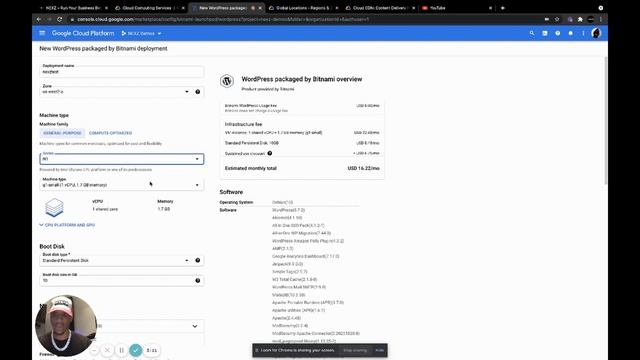Open the Google Cloud navigation hamburger menu
This screenshot has height=360, width=640.
[42, 33]
